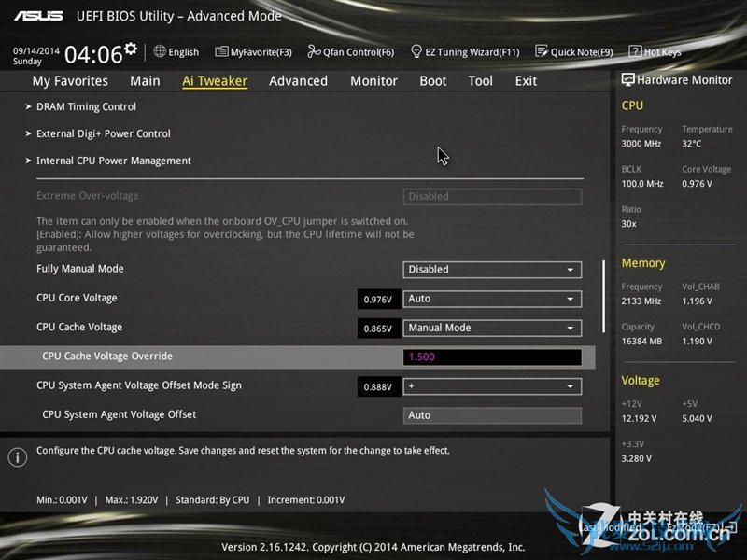Viewport: 747px width, 560px height.
Task: Switch to My Favorites tab
Action: coord(70,81)
